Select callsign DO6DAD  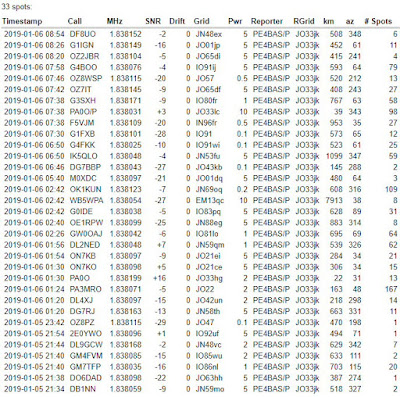point(85,378)
